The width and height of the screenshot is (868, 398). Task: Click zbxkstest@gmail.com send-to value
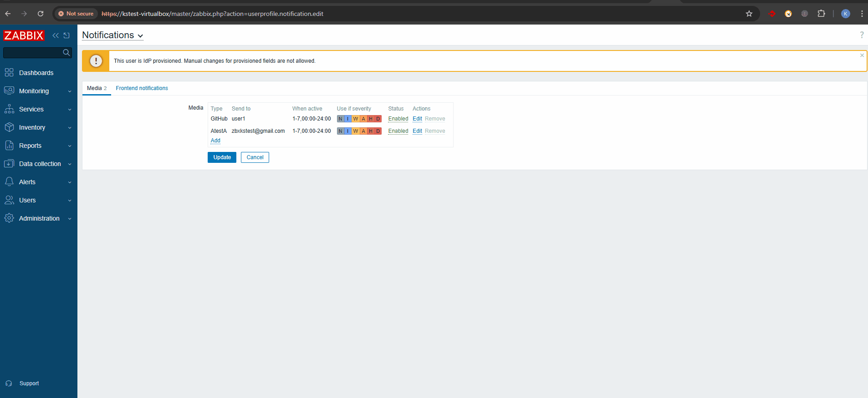[x=258, y=131]
